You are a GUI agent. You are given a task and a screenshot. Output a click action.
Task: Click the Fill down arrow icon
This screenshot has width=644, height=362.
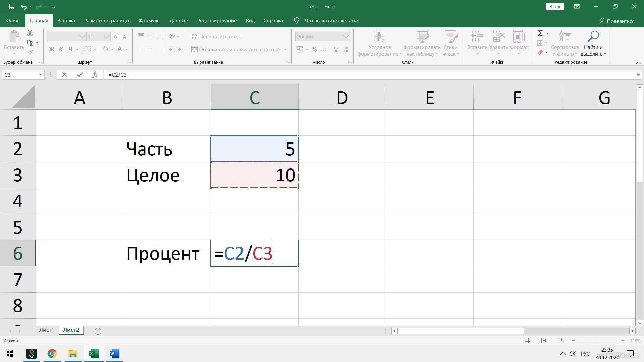tap(540, 43)
